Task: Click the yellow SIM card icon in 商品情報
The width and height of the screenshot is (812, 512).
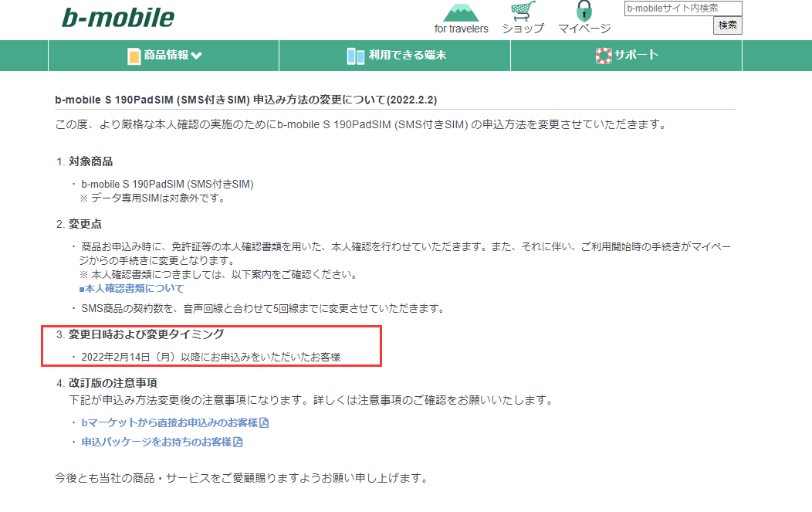Action: 134,56
